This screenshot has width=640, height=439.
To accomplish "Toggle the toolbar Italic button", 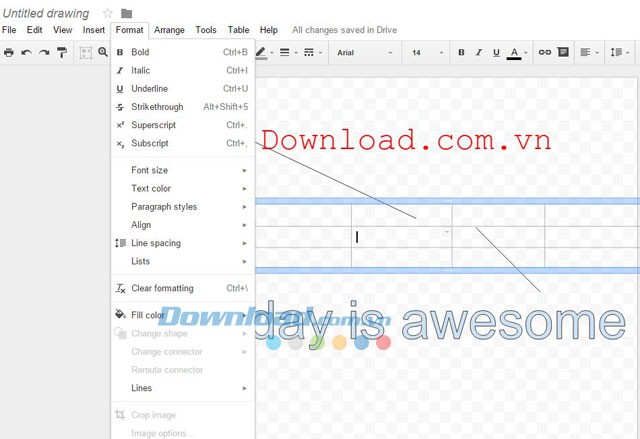I will point(479,52).
